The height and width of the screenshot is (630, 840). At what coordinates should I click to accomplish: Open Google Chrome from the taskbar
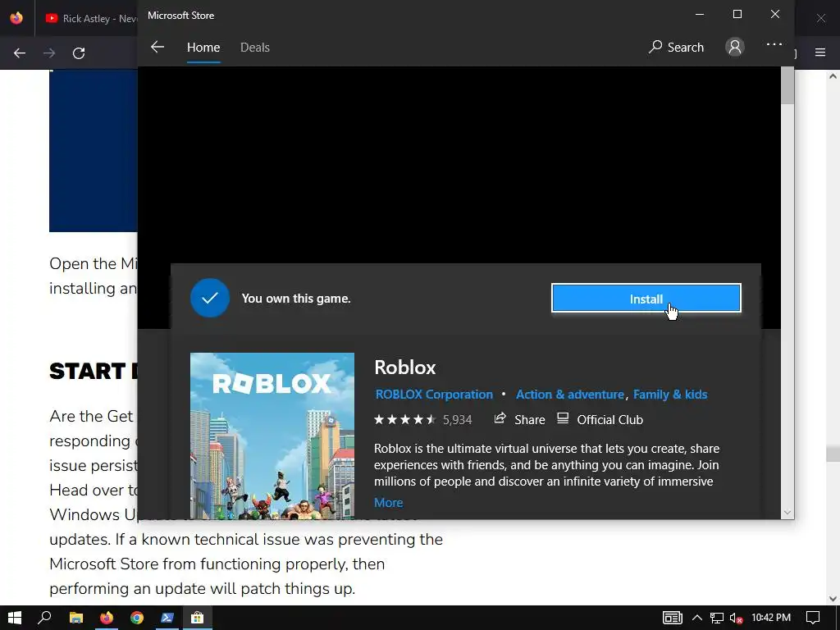pos(137,618)
